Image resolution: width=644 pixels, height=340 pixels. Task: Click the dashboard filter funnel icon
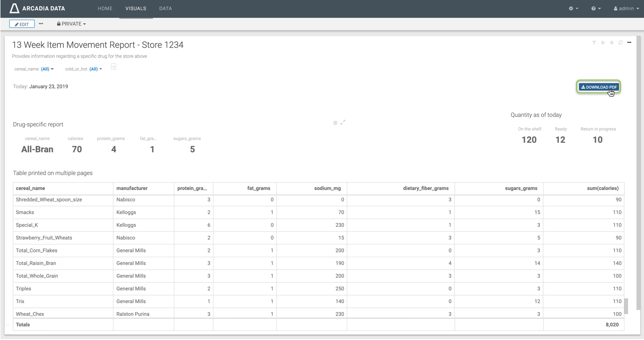pos(594,43)
